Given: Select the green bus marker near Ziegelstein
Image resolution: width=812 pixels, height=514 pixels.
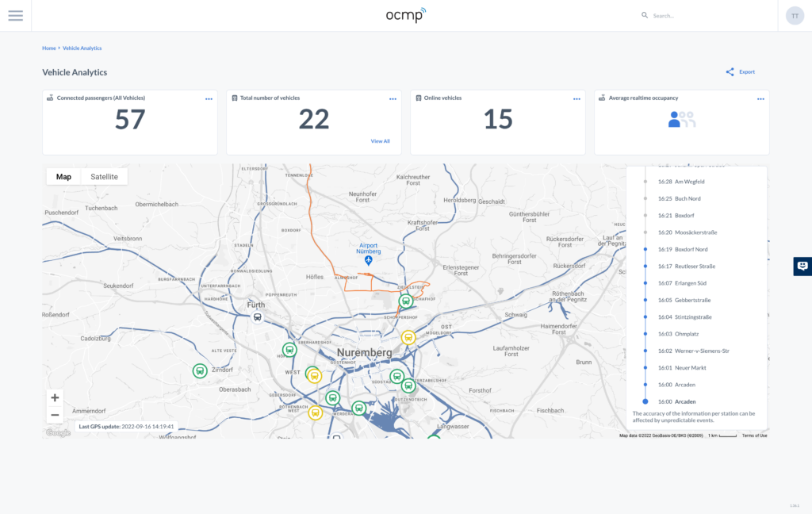Looking at the screenshot, I should pyautogui.click(x=405, y=301).
